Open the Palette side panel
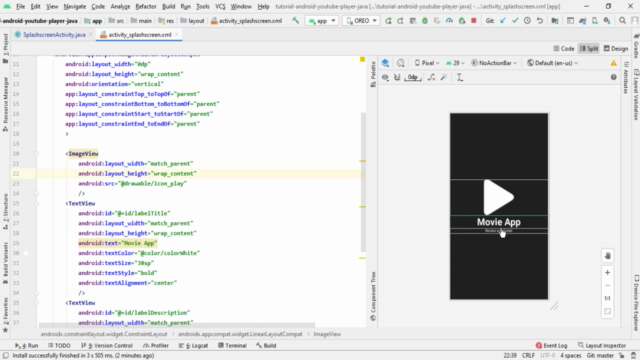 pos(373,74)
